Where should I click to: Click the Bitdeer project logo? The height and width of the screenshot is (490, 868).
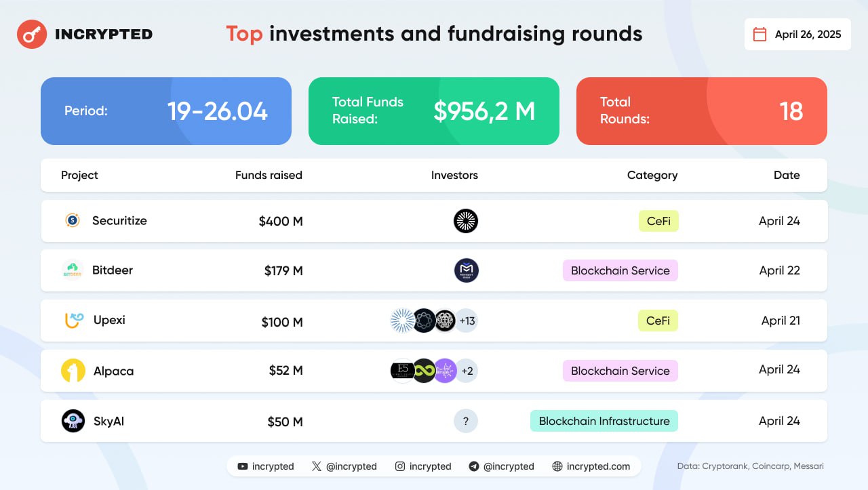(73, 270)
